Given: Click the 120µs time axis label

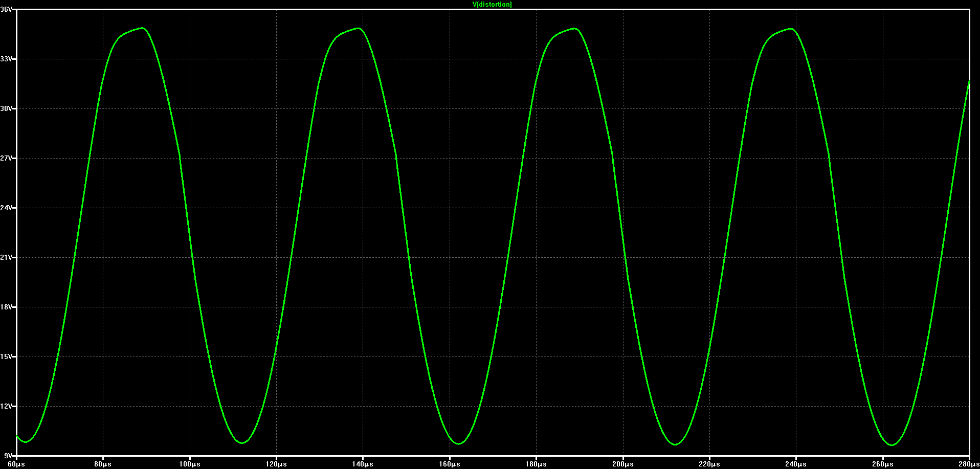Looking at the screenshot, I should (276, 464).
